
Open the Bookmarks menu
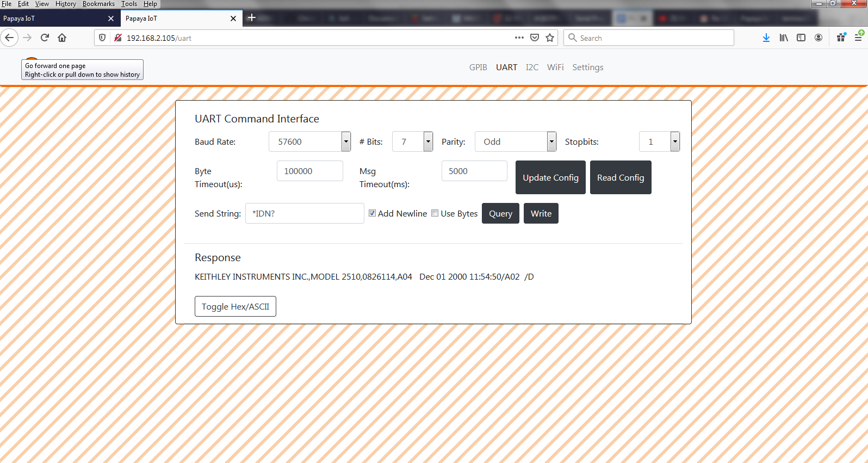[98, 4]
